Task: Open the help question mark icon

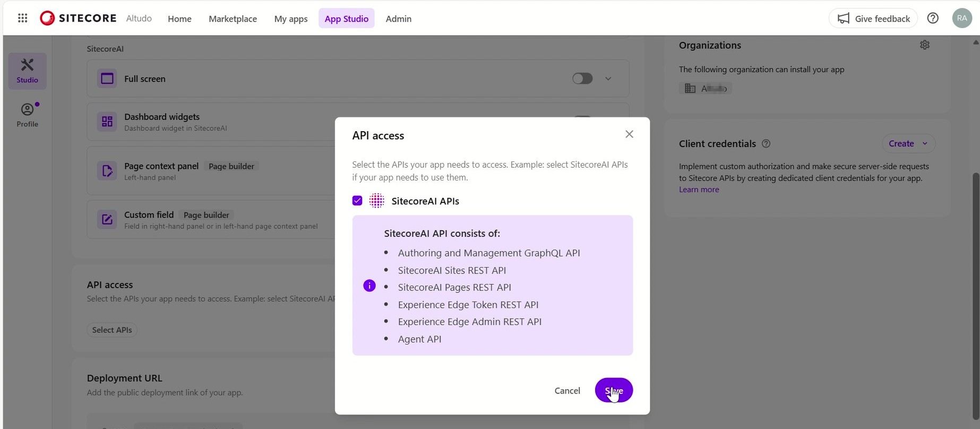Action: click(x=933, y=18)
